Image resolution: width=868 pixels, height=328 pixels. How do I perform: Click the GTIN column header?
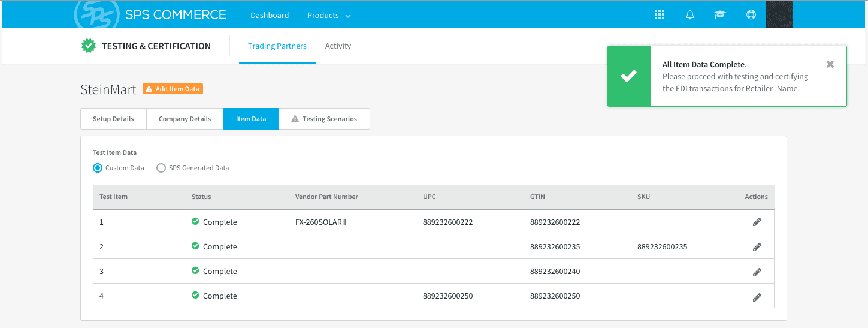click(537, 197)
